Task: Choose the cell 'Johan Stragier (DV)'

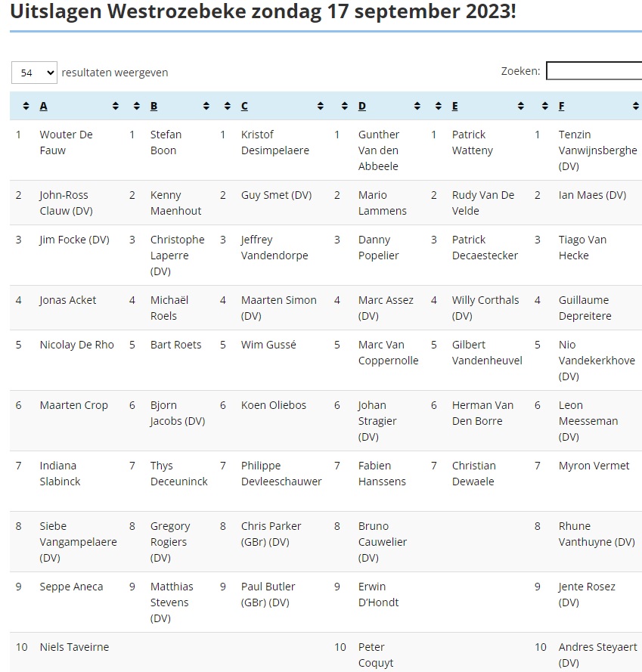Action: [377, 420]
